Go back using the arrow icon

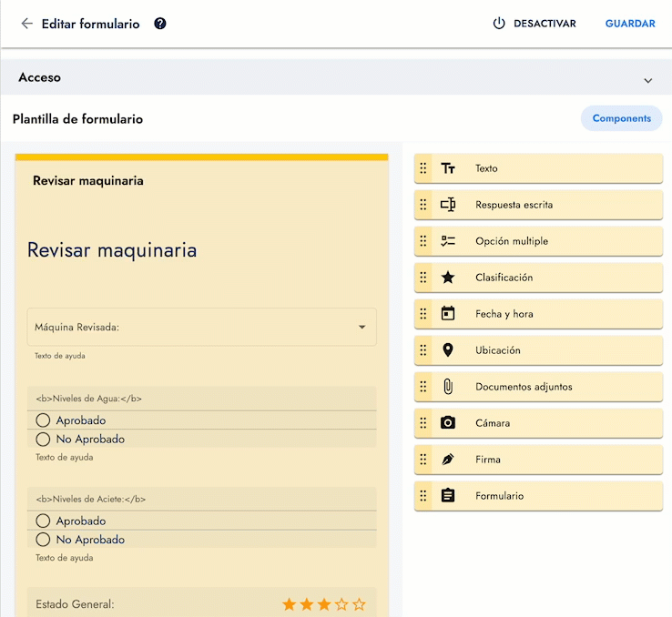(27, 24)
